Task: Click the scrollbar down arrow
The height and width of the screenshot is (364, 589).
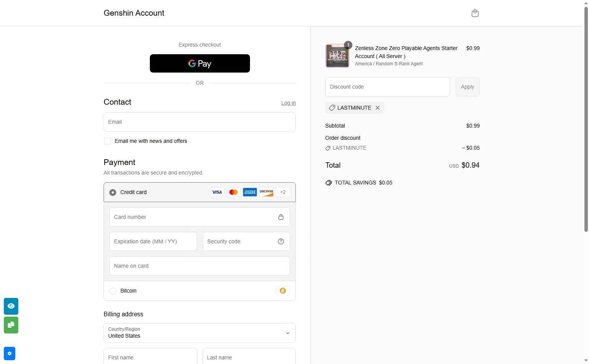Action: 586,360
